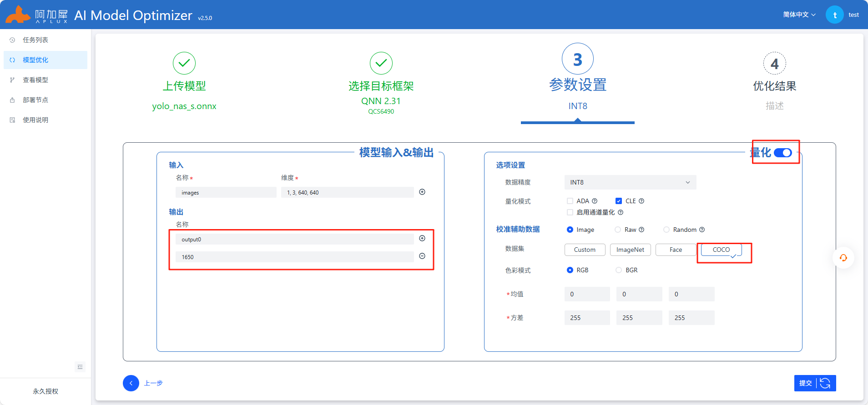Click the Raw help question icon
Viewport: 868px width, 405px height.
coord(641,230)
